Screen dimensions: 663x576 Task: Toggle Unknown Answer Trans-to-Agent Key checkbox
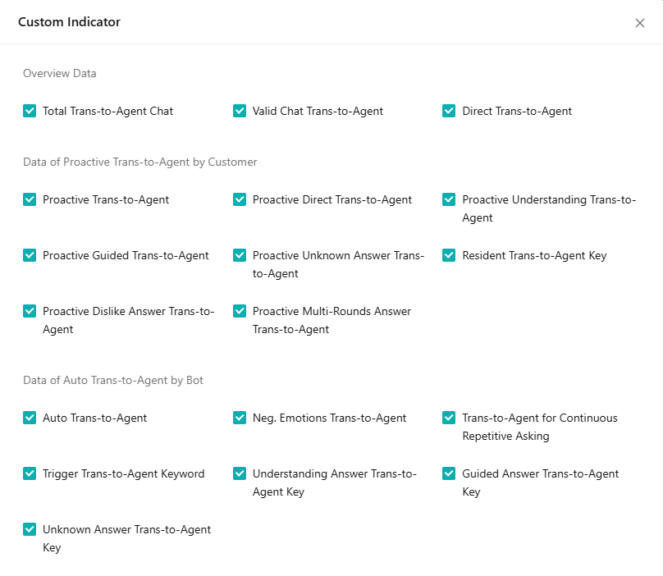[30, 529]
